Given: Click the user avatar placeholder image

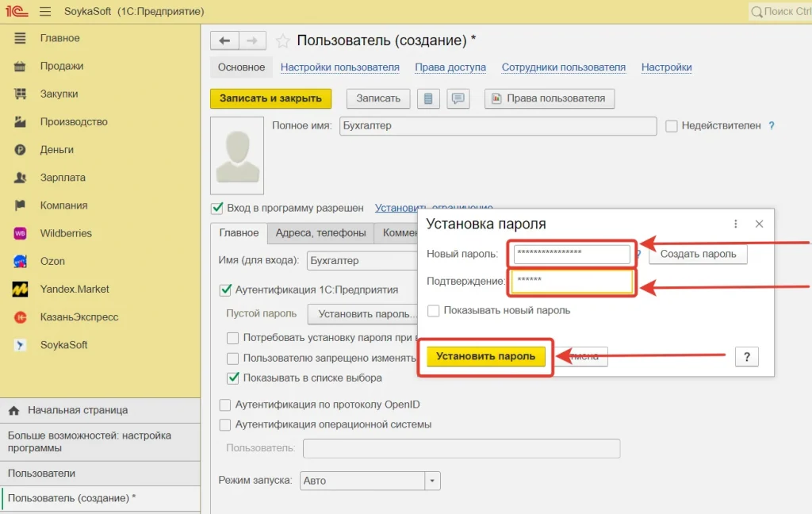Looking at the screenshot, I should pyautogui.click(x=237, y=155).
